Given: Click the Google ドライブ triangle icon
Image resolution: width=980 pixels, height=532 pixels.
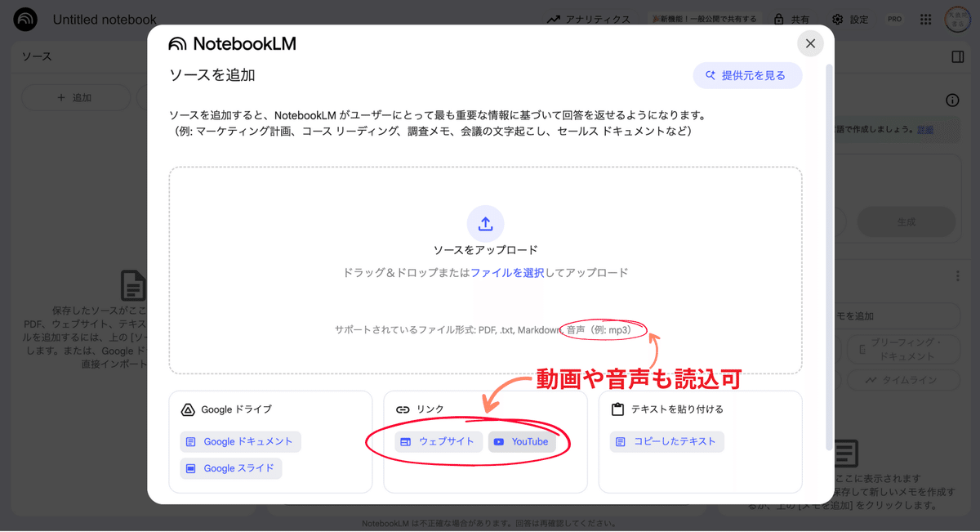Looking at the screenshot, I should [187, 409].
